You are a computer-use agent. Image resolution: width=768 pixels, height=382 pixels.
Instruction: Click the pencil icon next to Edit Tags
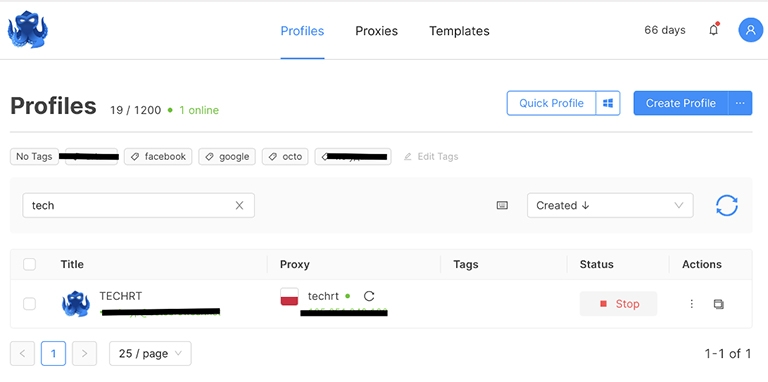(408, 157)
